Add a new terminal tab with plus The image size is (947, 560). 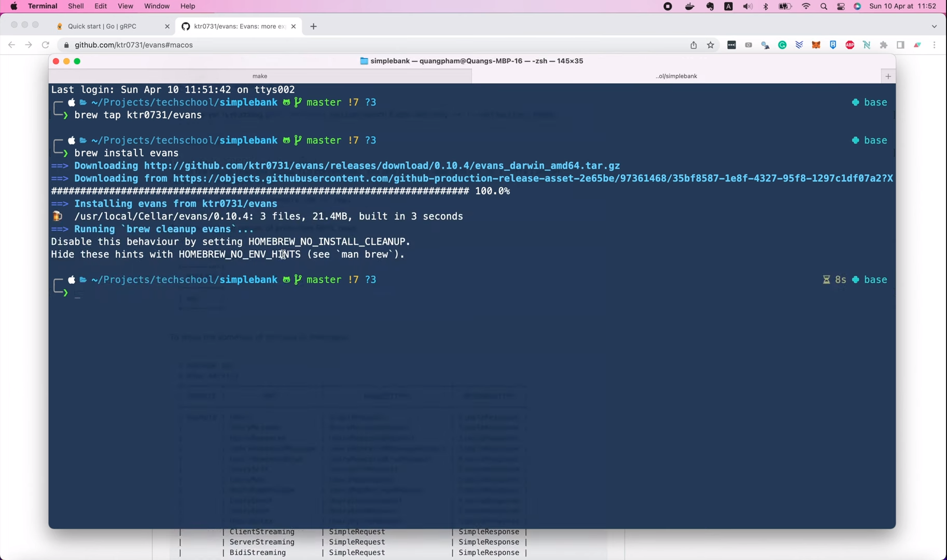[888, 76]
